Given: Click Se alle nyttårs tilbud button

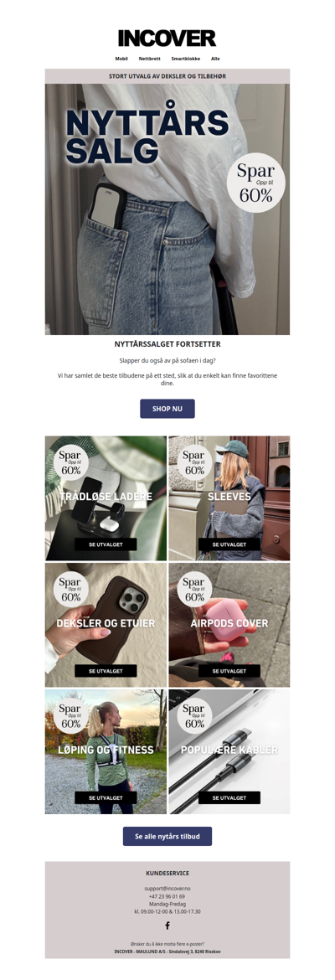Looking at the screenshot, I should (x=167, y=836).
